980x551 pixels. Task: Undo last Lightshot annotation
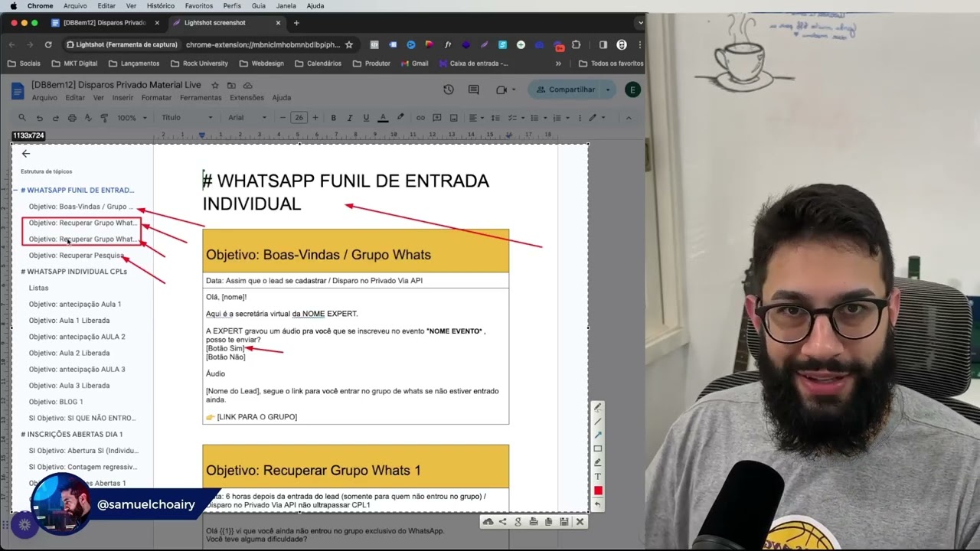click(x=598, y=504)
